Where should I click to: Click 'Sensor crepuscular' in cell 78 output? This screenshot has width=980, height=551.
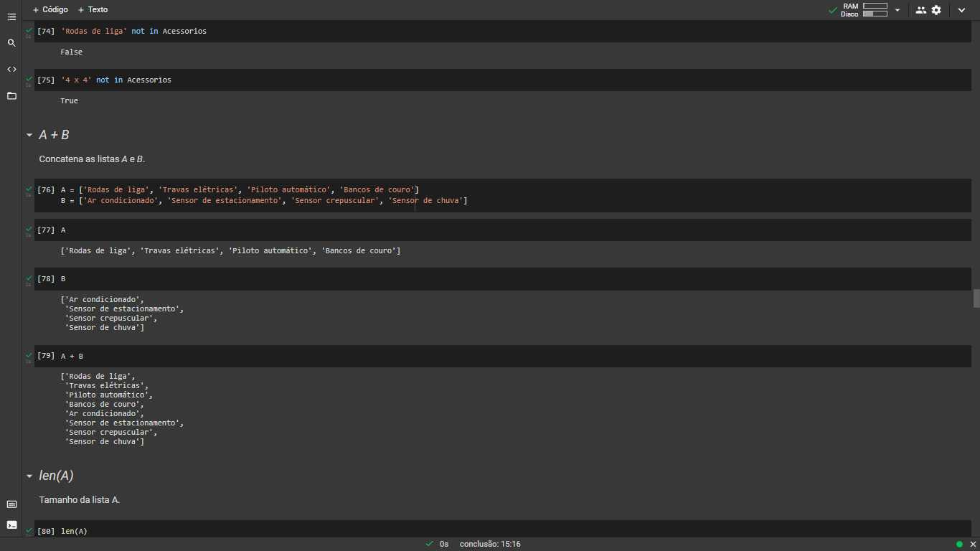[x=109, y=319]
